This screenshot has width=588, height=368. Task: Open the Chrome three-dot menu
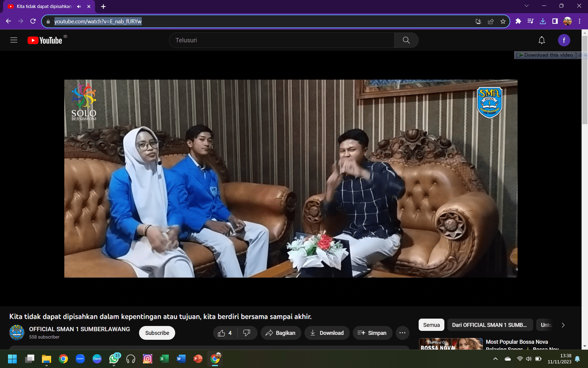(x=579, y=21)
